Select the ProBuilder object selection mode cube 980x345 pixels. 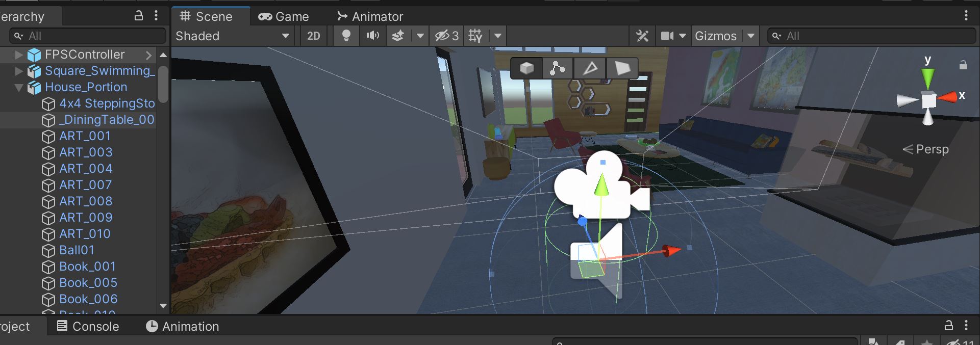[526, 68]
